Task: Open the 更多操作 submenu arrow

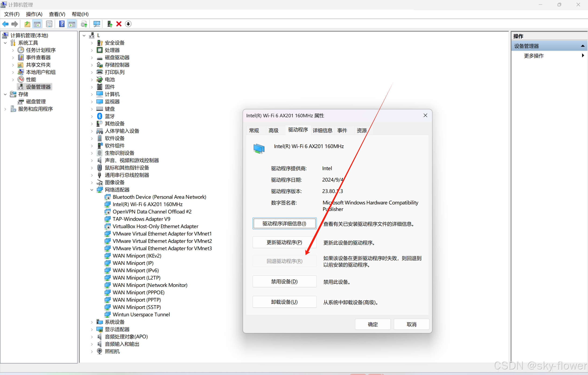Action: click(583, 56)
